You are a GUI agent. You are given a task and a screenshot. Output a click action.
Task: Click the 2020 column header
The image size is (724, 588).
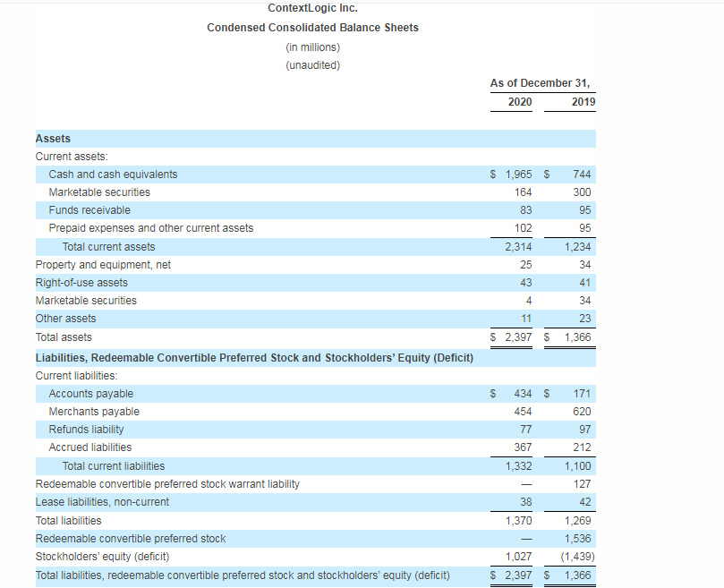tap(520, 102)
